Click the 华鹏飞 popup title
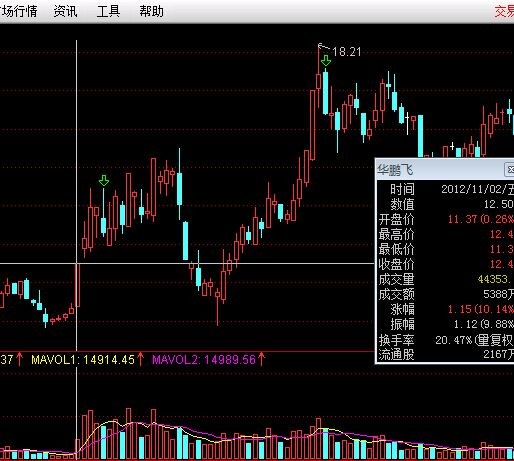 tap(395, 170)
